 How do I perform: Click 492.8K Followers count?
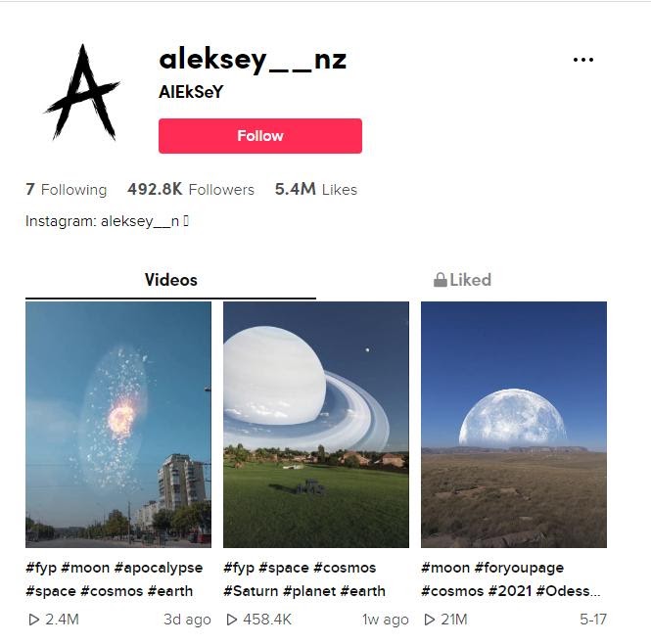[191, 189]
